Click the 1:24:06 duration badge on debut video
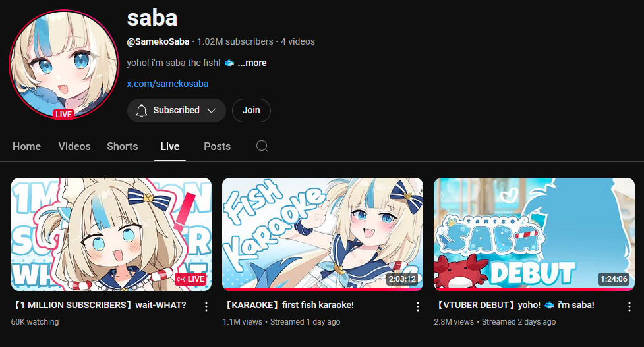Screen dimensions: 644x347 pyautogui.click(x=614, y=279)
